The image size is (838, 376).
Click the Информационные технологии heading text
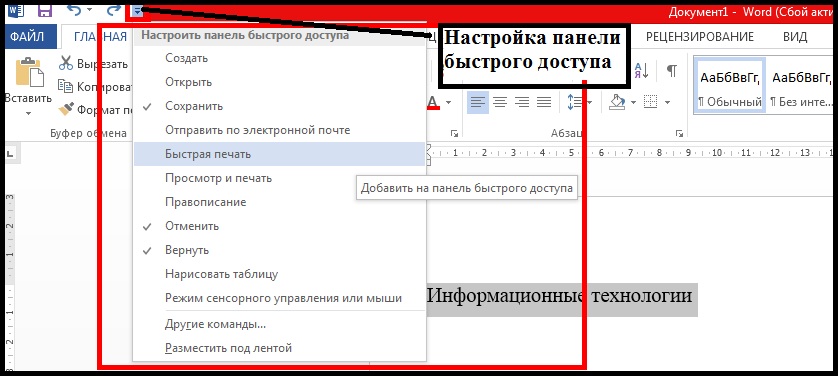coord(560,295)
